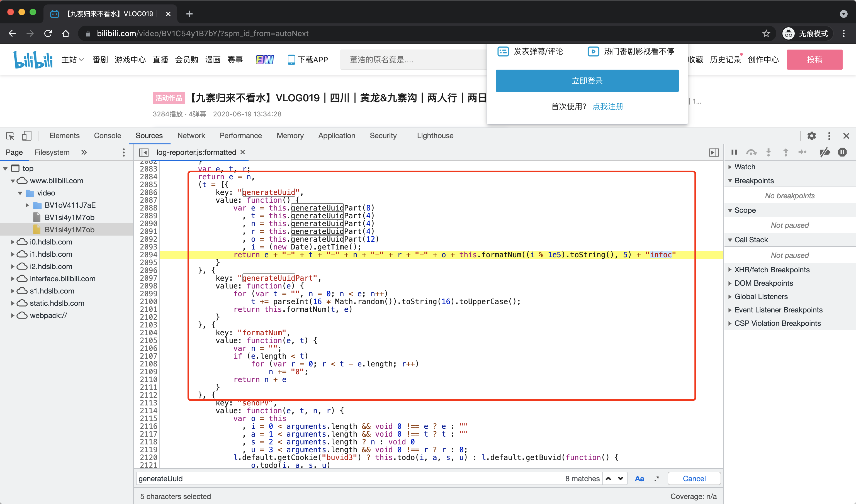This screenshot has width=856, height=504.
Task: Show more navigator tabs chevron
Action: point(84,153)
